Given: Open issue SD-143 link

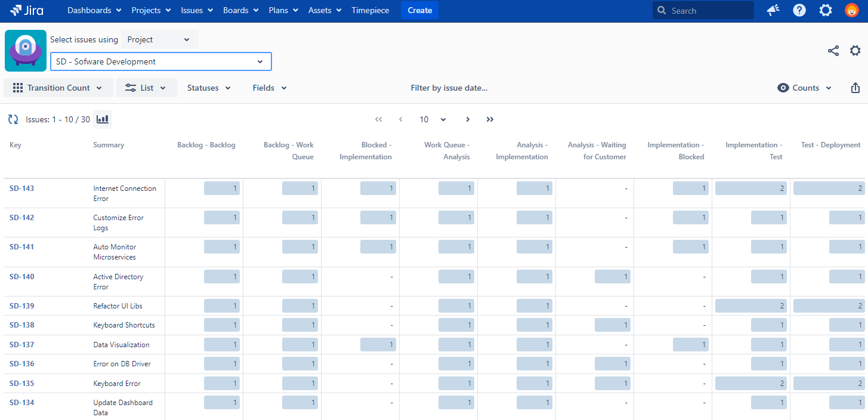Looking at the screenshot, I should 22,189.
